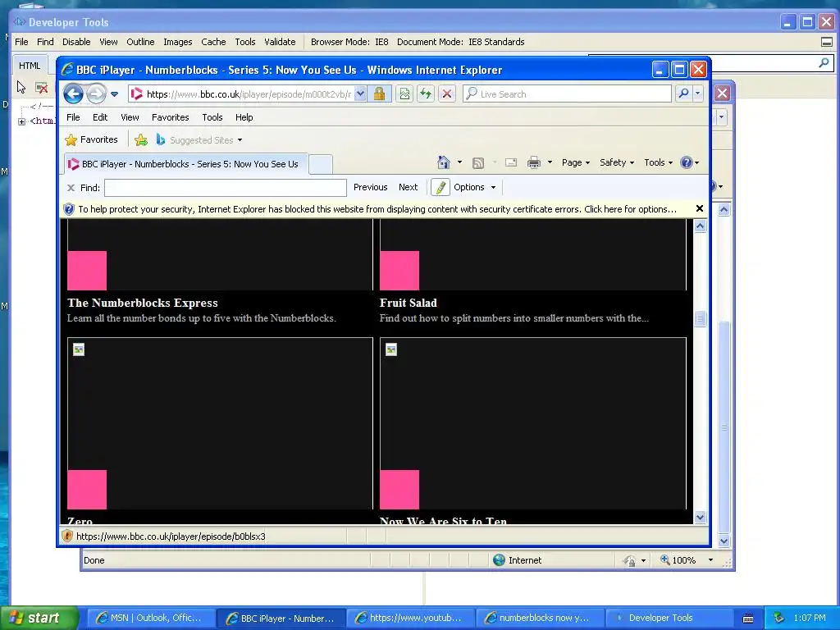
Task: Click the Previous find result button
Action: (370, 187)
